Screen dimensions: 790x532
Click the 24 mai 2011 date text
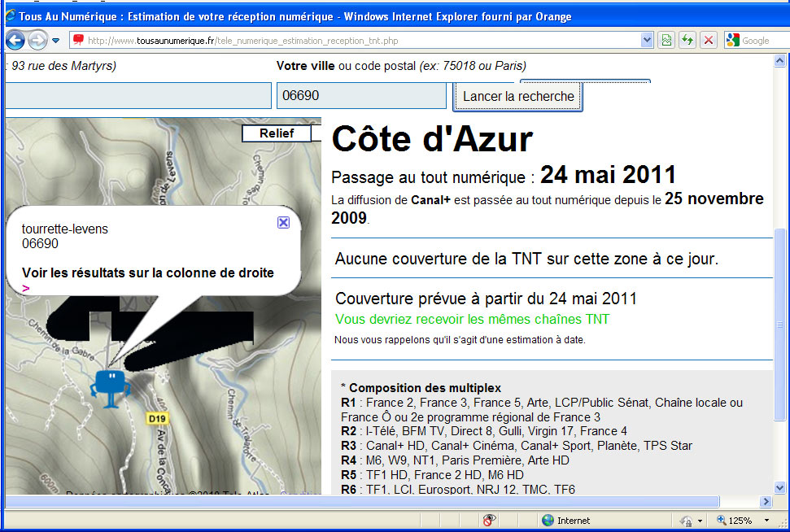pos(608,175)
